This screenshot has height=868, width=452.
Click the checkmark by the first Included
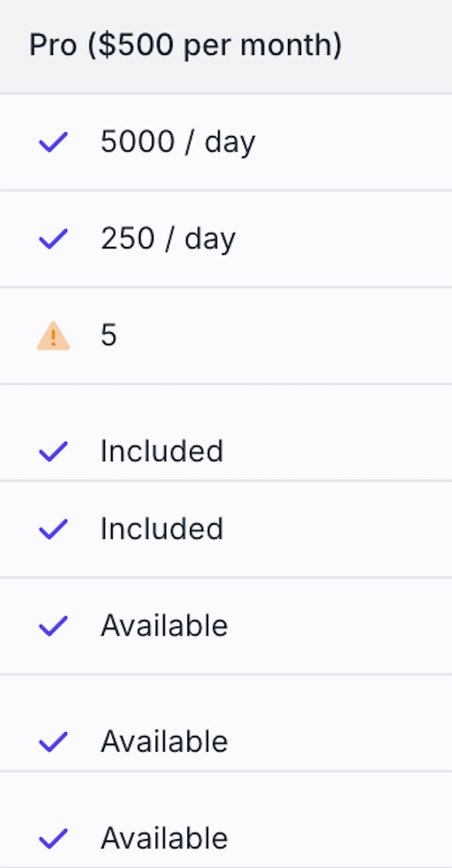point(53,451)
